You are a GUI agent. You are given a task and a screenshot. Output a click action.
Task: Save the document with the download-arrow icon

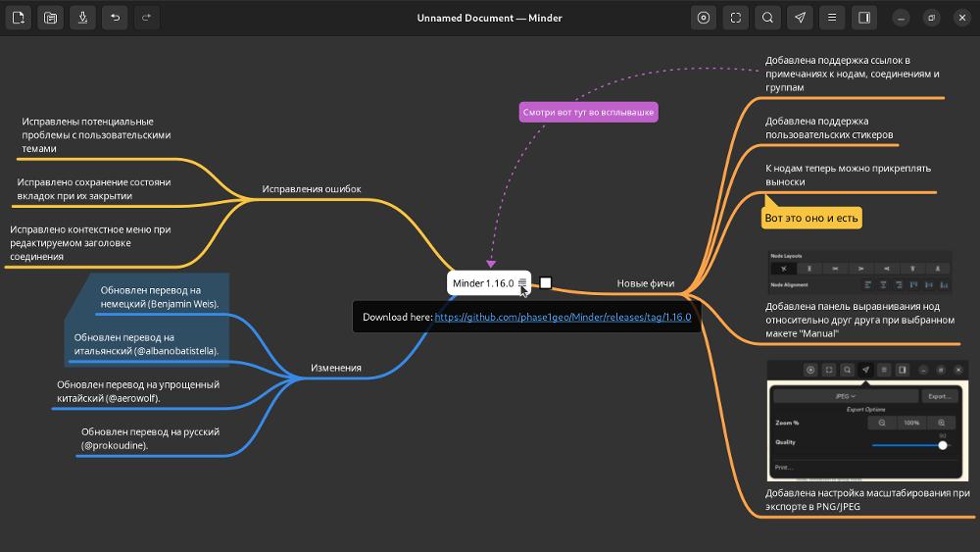click(x=82, y=18)
